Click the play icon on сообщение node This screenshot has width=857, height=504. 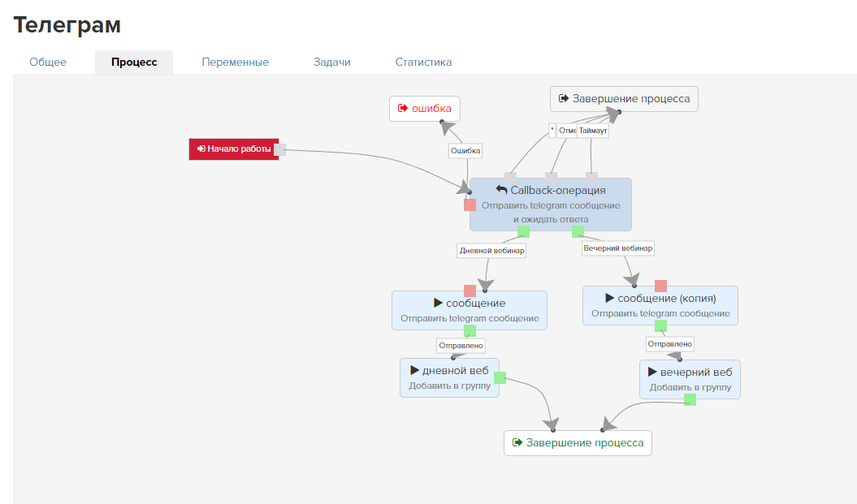pyautogui.click(x=437, y=303)
